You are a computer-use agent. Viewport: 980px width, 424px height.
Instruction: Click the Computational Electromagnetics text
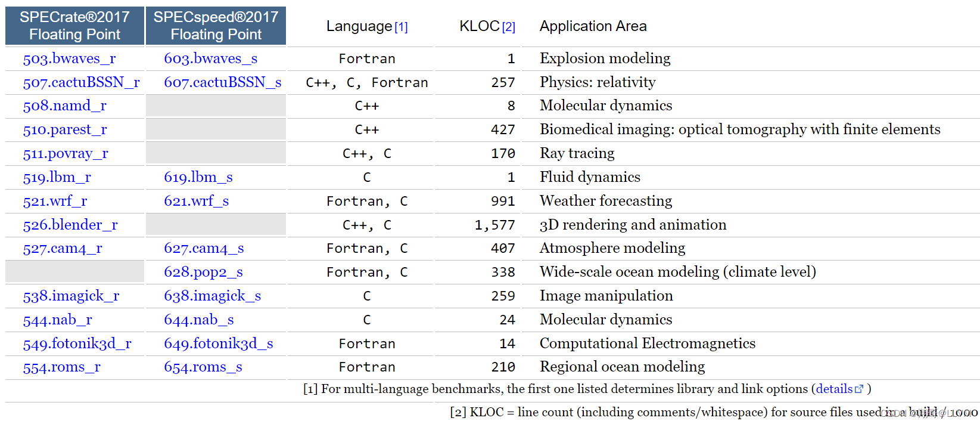648,343
